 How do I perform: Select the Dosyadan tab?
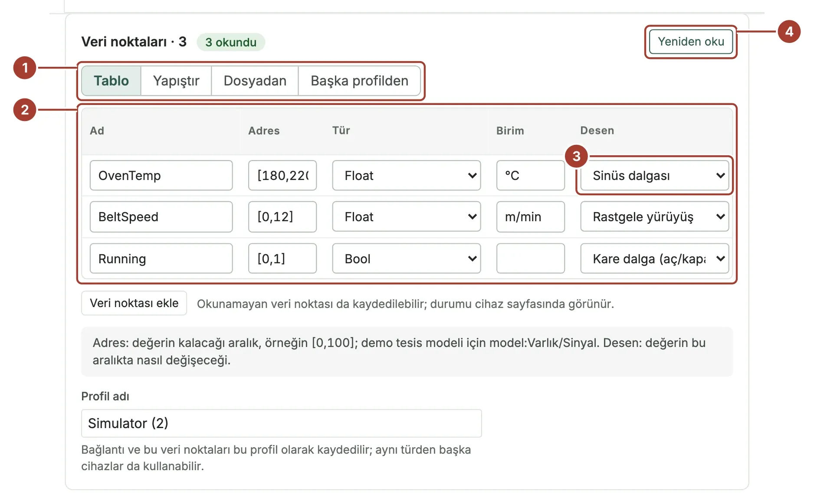coord(255,81)
